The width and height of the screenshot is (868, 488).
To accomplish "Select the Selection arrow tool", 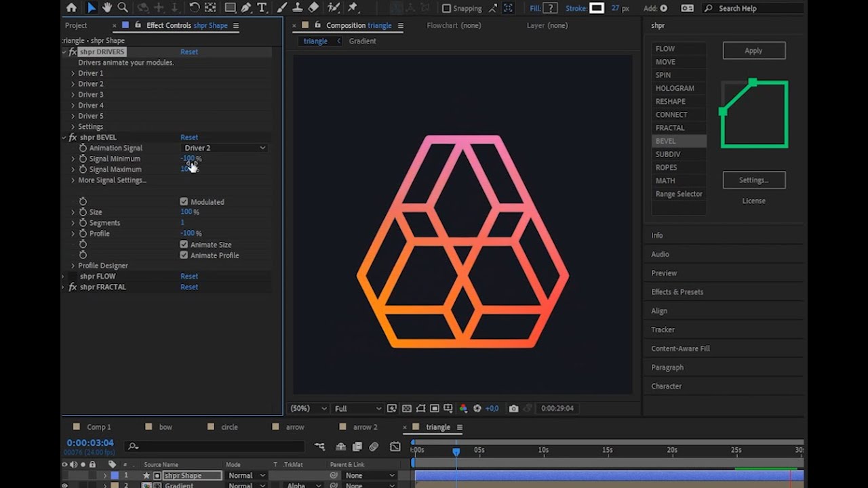I will (92, 8).
